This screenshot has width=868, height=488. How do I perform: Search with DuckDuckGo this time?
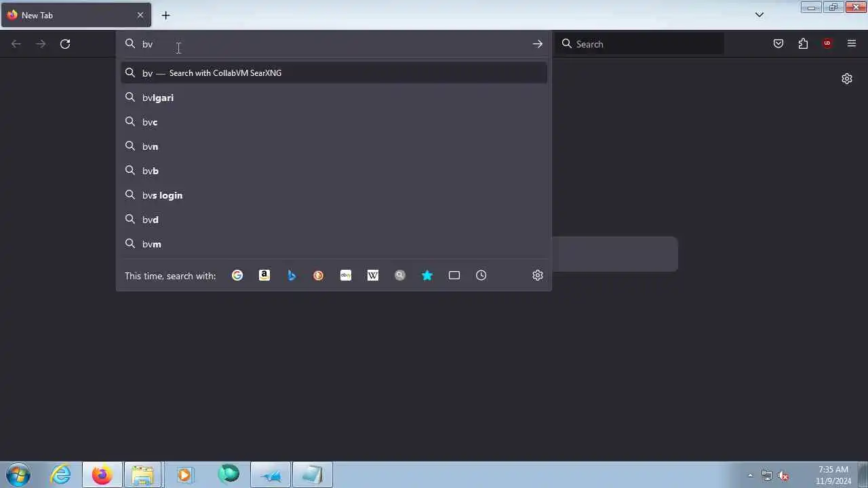pos(319,275)
